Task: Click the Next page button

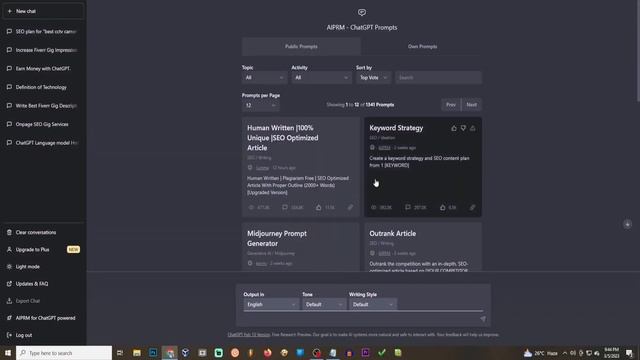Action: [x=471, y=105]
